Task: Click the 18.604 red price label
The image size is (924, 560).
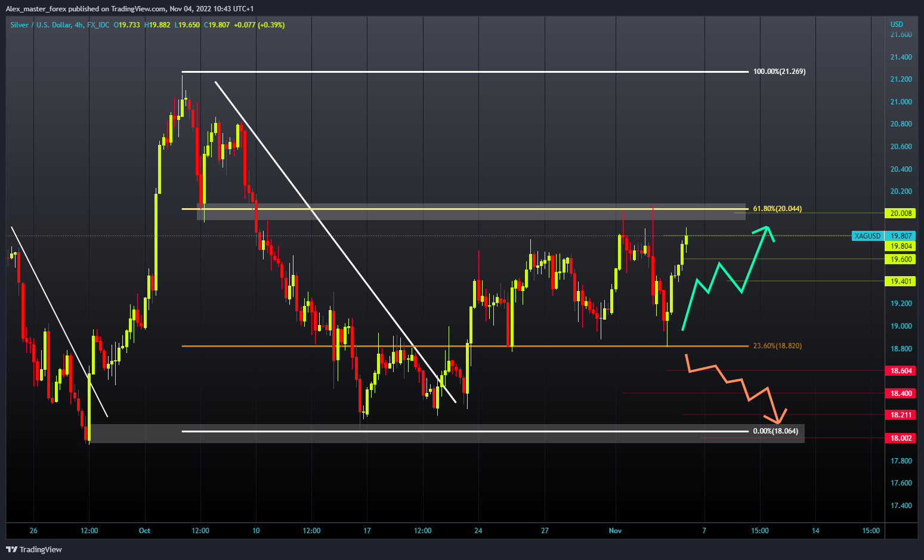Action: click(x=901, y=371)
